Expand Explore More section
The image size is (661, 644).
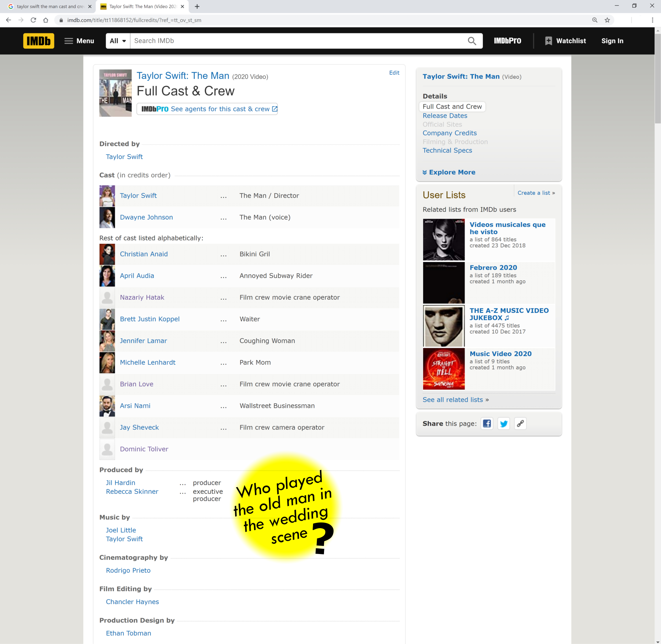(449, 172)
